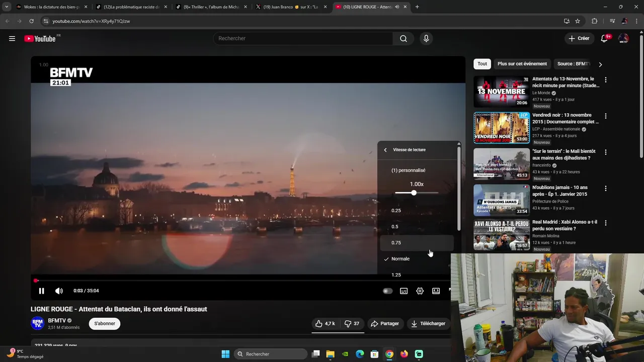Open Vendredi noir documentary thumbnail
644x362 pixels.
(502, 128)
